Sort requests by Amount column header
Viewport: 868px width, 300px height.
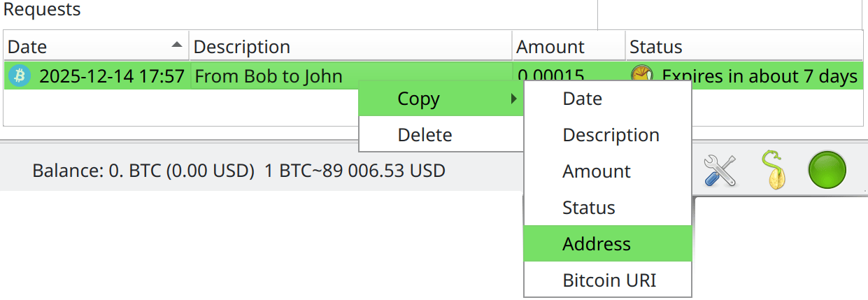click(550, 47)
